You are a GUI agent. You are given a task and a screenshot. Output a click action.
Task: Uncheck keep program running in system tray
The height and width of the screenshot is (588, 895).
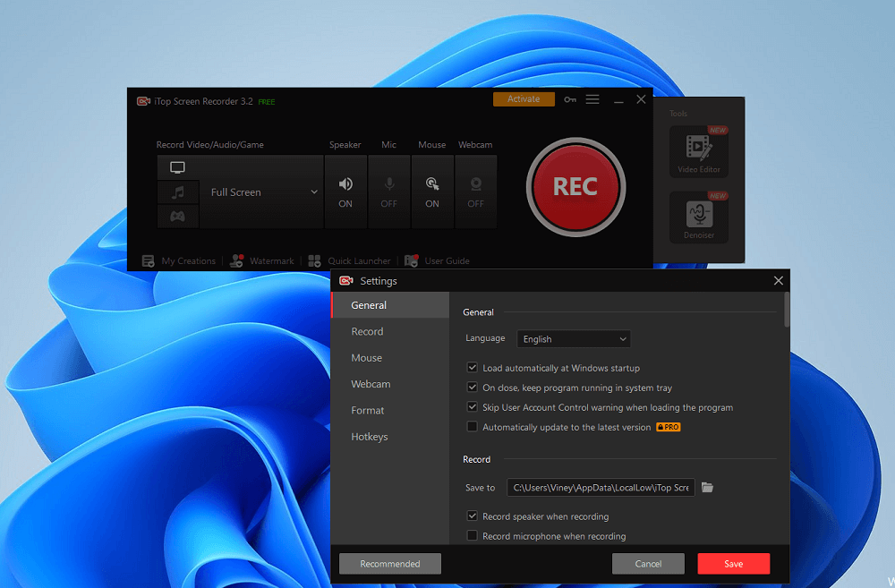pos(472,387)
